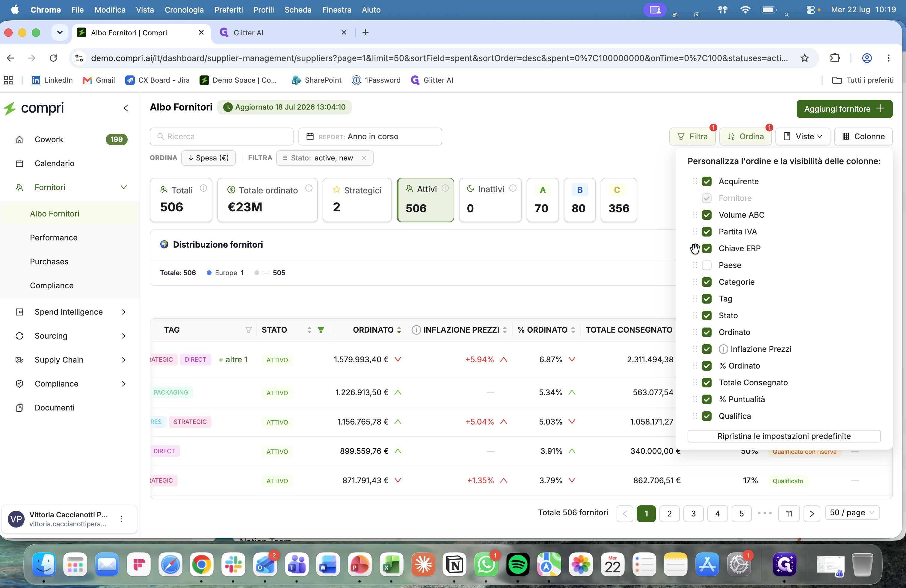
Task: Open the Viste dropdown
Action: [802, 137]
